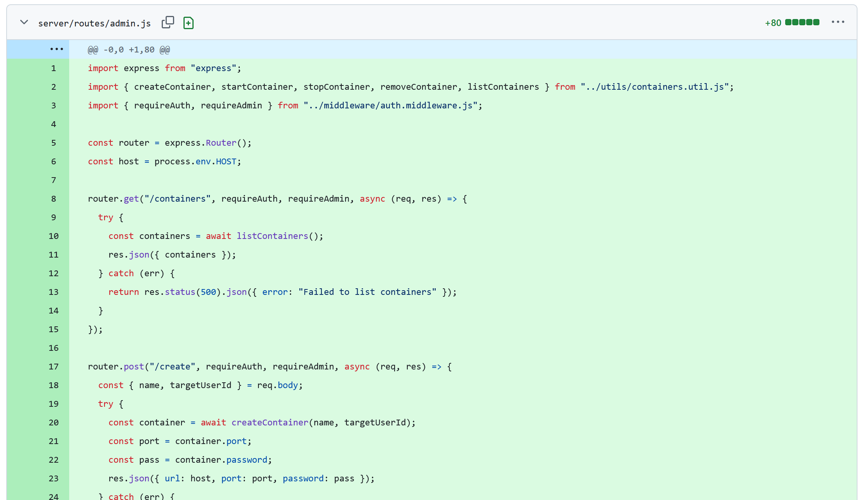
Task: Click "Failed to list containers" error string
Action: point(367,292)
